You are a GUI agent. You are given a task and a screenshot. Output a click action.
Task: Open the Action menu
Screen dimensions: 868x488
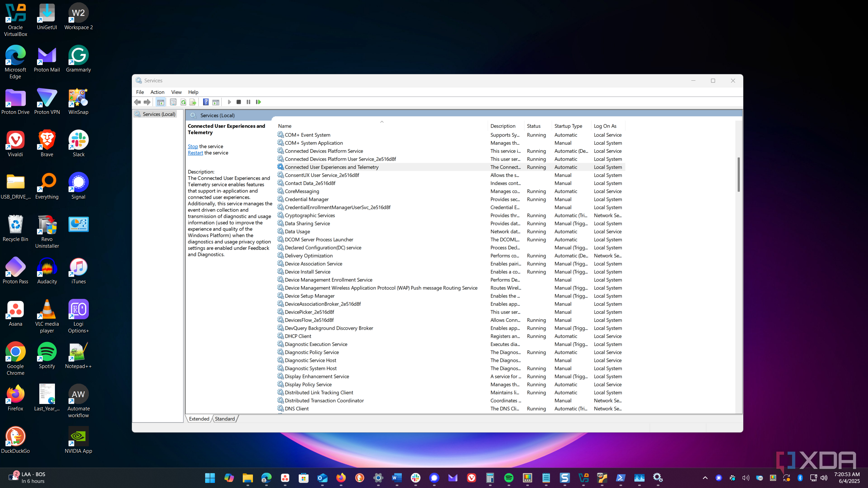coord(157,92)
